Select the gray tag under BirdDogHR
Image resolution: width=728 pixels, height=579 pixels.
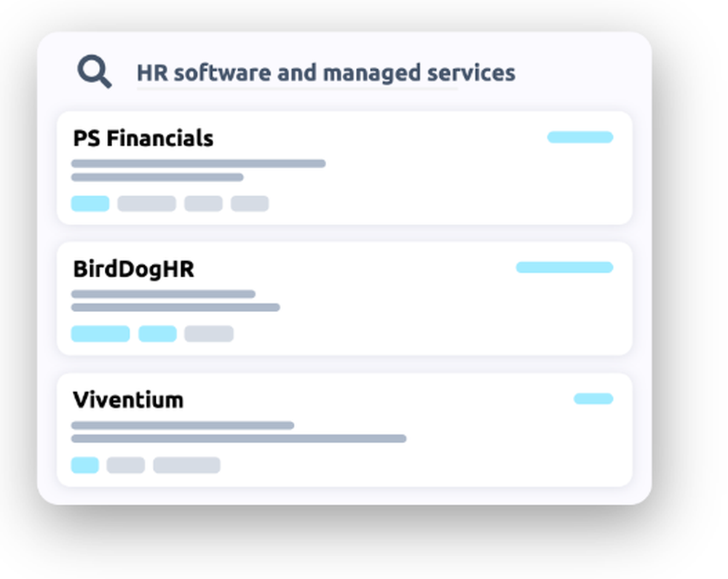coord(208,334)
